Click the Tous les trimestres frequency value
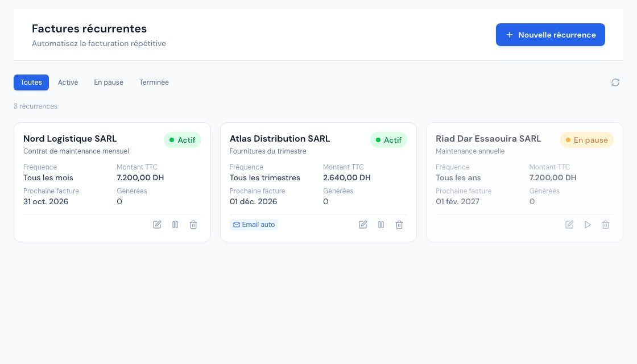Viewport: 637px width, 364px height. [265, 177]
